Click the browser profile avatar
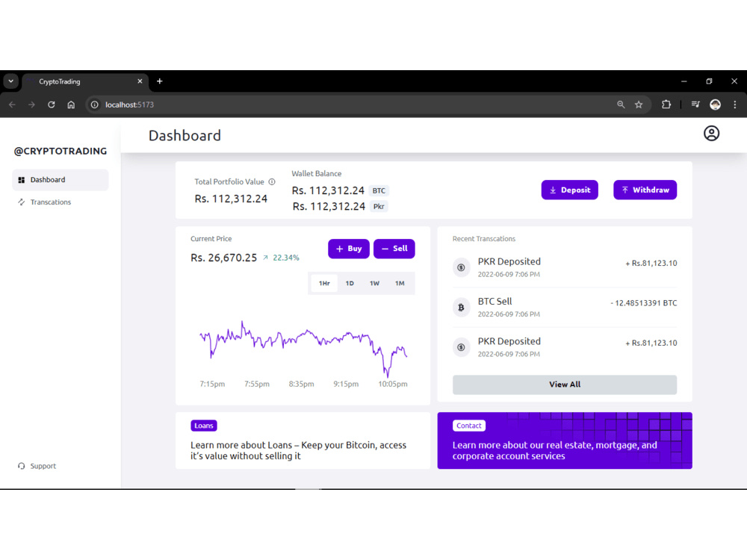Image resolution: width=747 pixels, height=560 pixels. (x=715, y=105)
